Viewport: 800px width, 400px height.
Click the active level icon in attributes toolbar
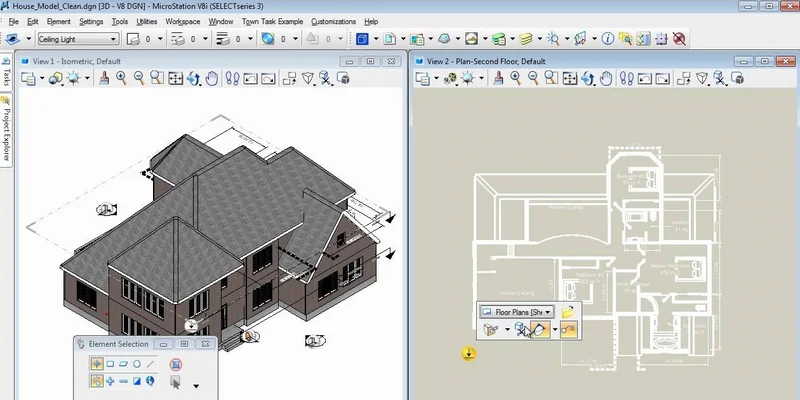click(x=12, y=39)
